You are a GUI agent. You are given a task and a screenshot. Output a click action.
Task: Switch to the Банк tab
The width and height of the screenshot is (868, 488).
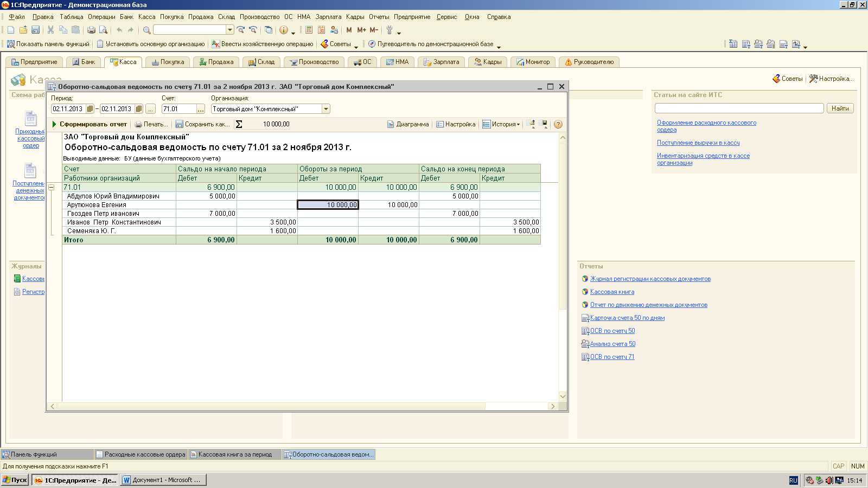point(84,62)
